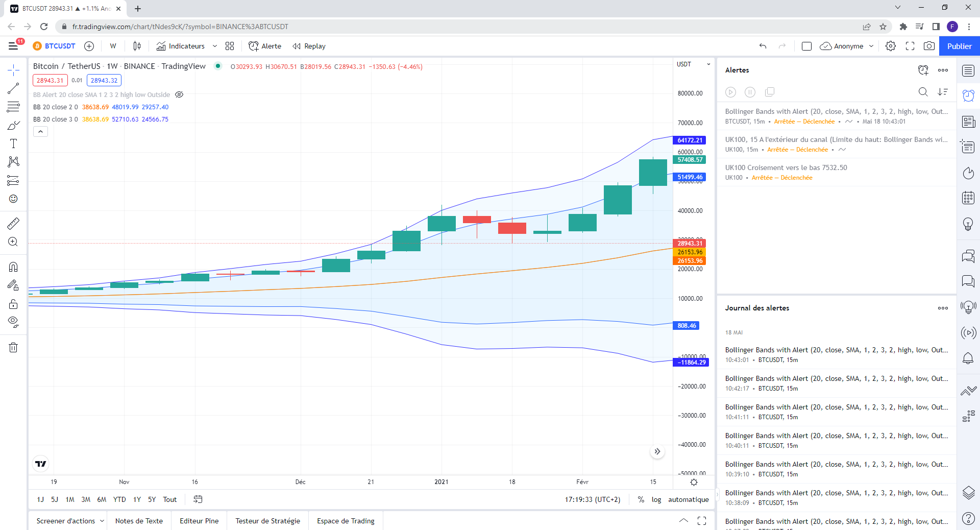Open Journal des alertes more options
980x530 pixels.
click(943, 308)
